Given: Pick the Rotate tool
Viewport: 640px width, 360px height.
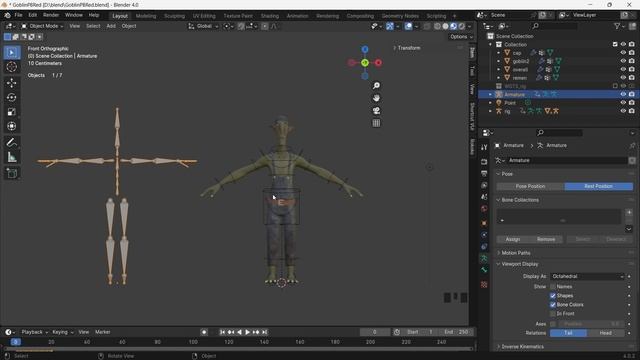Looking at the screenshot, I should click(12, 98).
